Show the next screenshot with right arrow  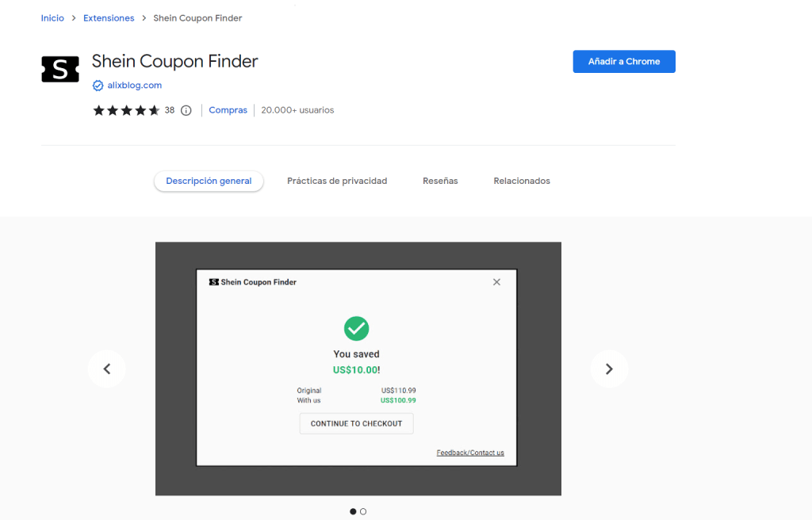[609, 369]
